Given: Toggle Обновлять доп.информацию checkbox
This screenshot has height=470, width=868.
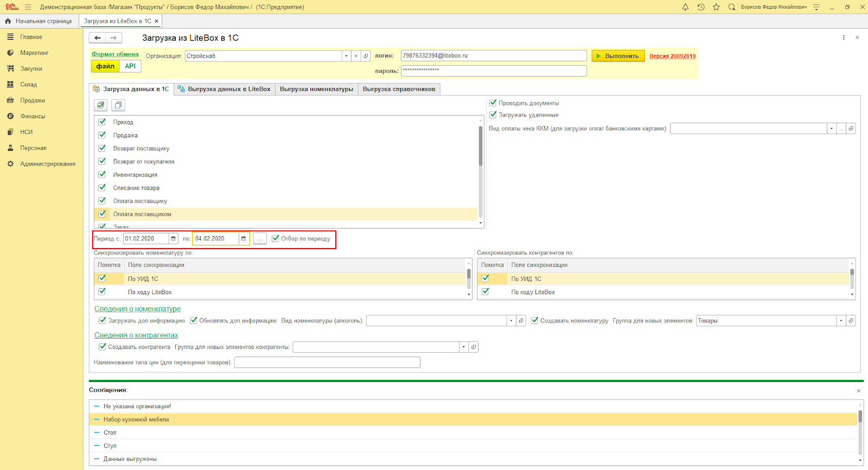Looking at the screenshot, I should 193,320.
